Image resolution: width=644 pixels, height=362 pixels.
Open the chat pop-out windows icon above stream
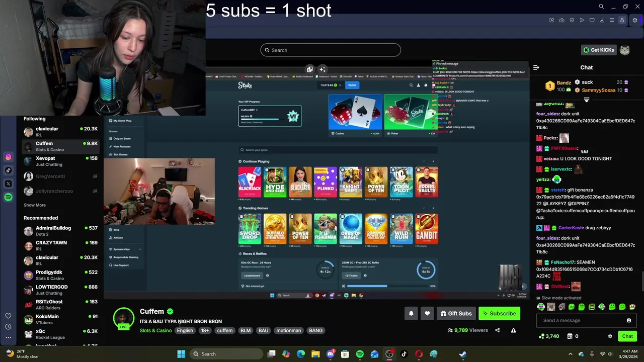[310, 69]
